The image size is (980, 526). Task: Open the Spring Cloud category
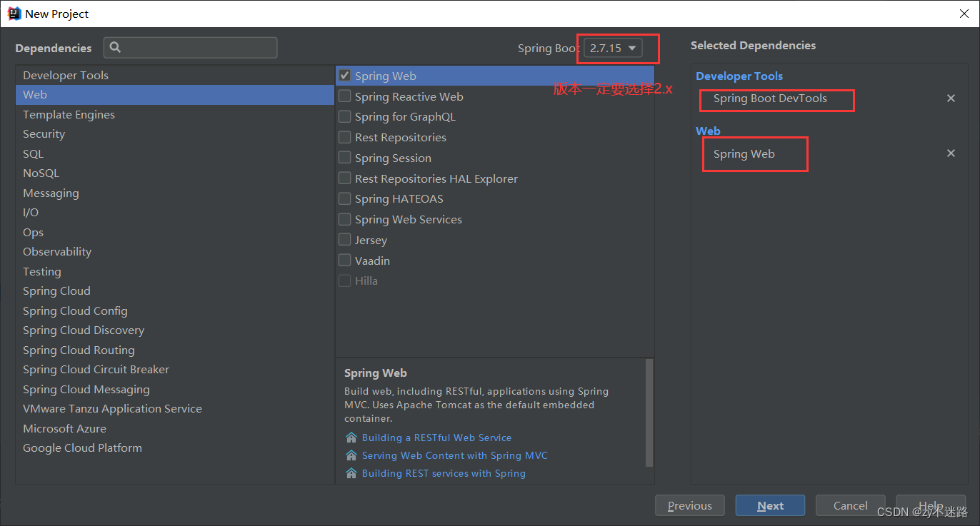pos(175,291)
